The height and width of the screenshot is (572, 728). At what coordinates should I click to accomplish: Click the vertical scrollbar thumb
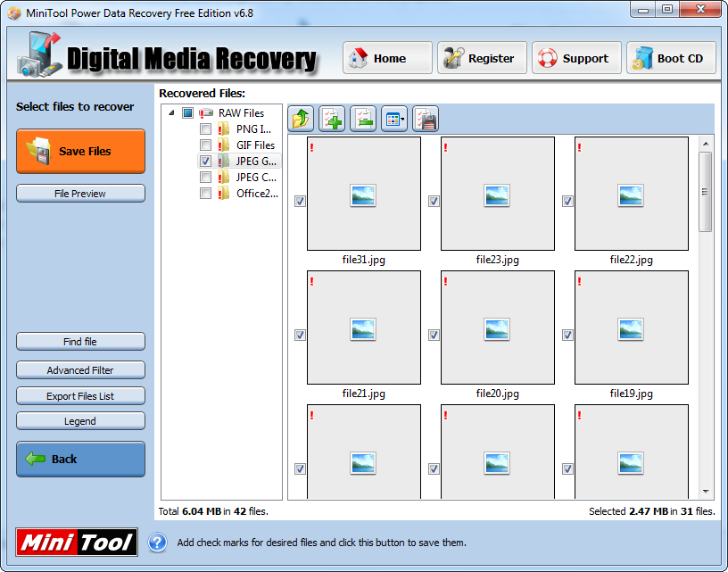click(706, 191)
